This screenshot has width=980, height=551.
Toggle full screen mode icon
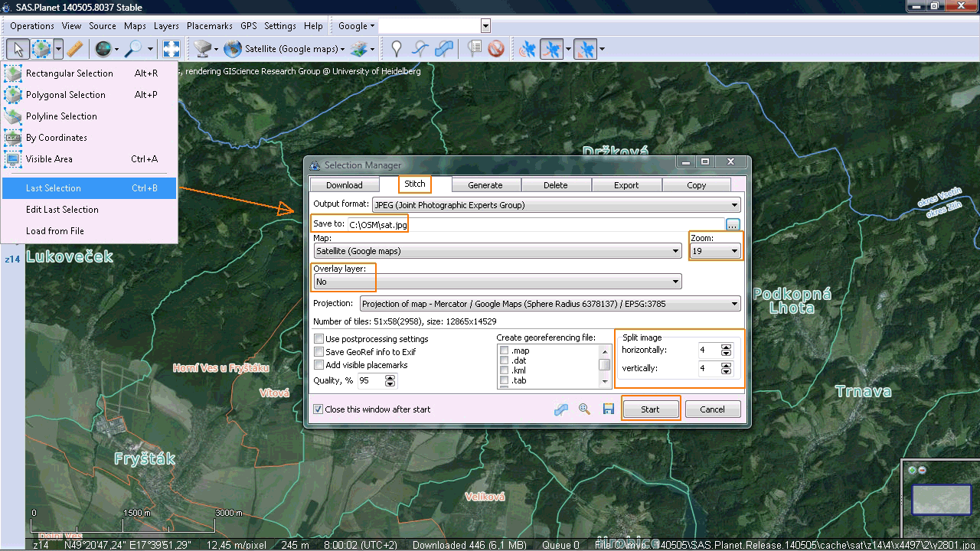tap(171, 49)
